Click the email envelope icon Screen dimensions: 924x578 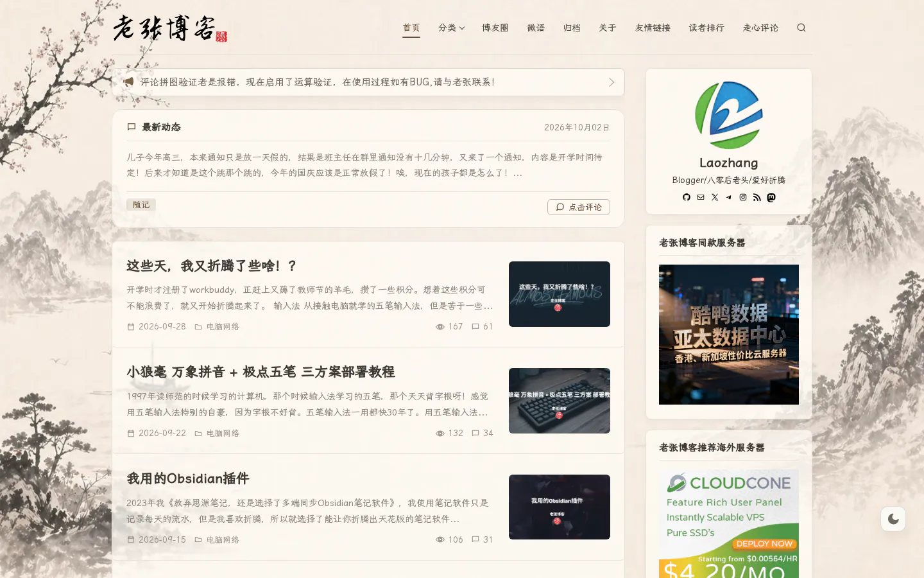(x=701, y=197)
